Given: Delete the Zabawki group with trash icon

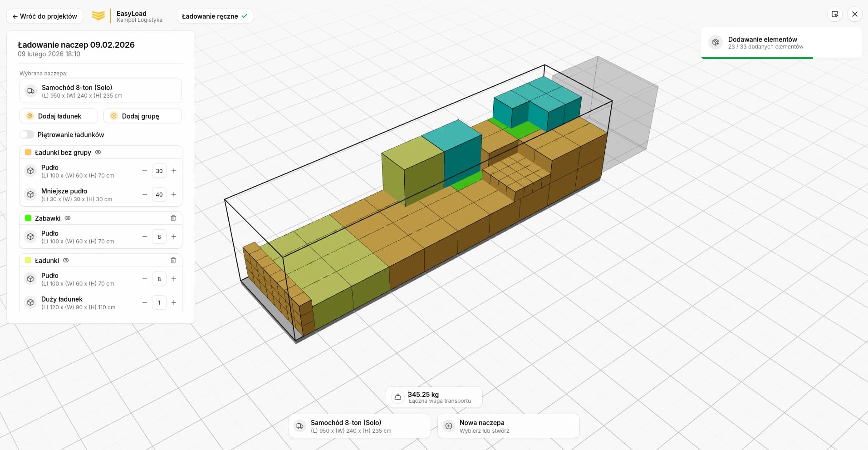Looking at the screenshot, I should point(173,218).
